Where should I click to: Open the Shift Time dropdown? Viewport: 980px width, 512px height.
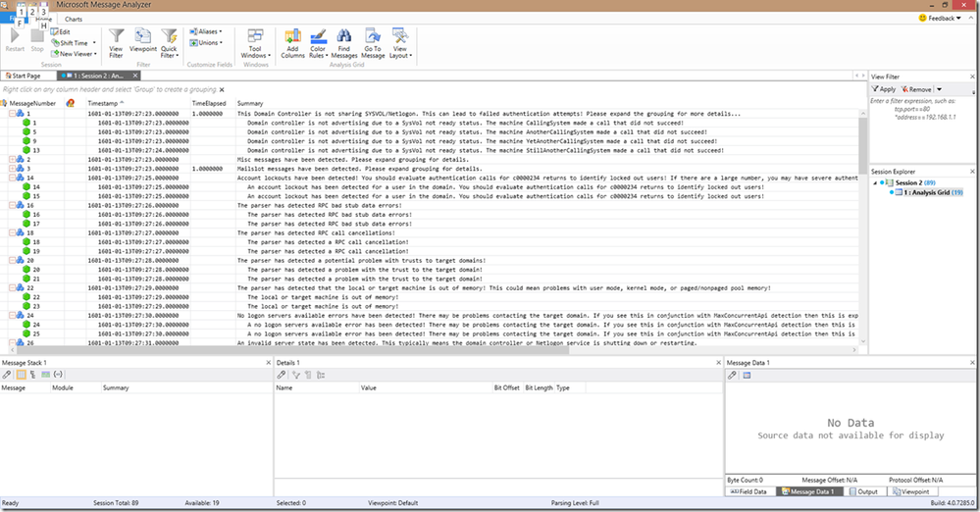[x=75, y=43]
